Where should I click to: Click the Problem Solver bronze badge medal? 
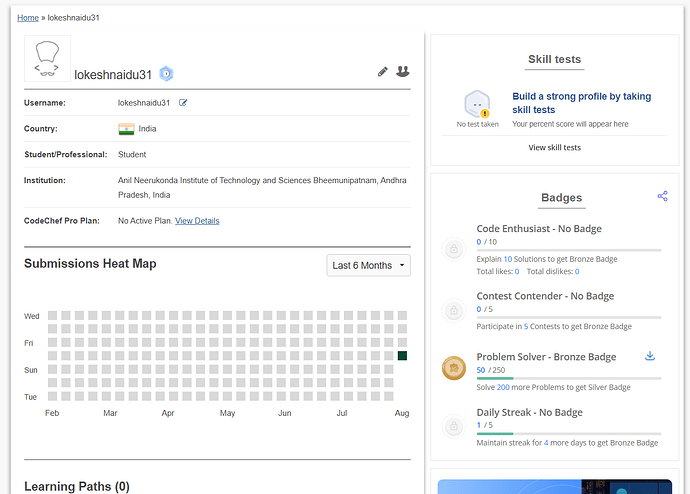pyautogui.click(x=454, y=368)
